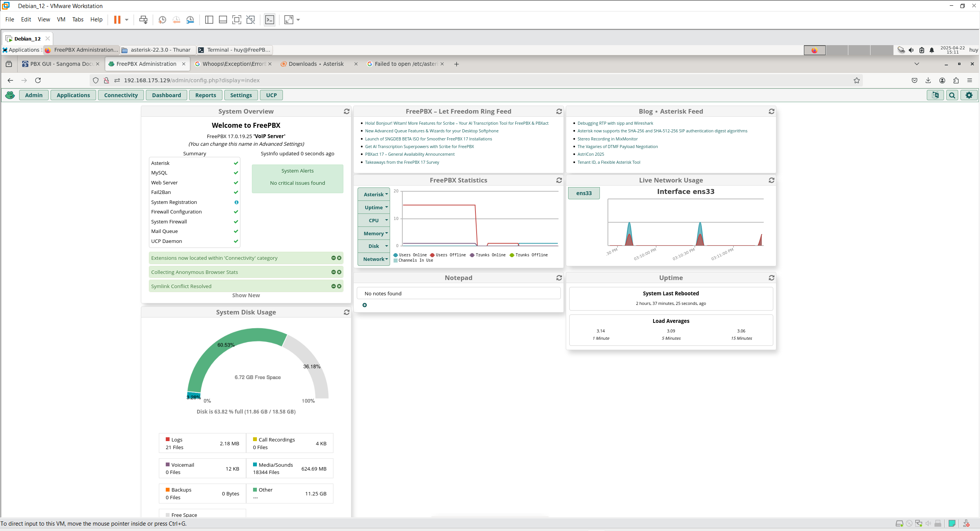This screenshot has height=531, width=980.
Task: Expand the Asterisk statistics dropdown
Action: [x=374, y=194]
